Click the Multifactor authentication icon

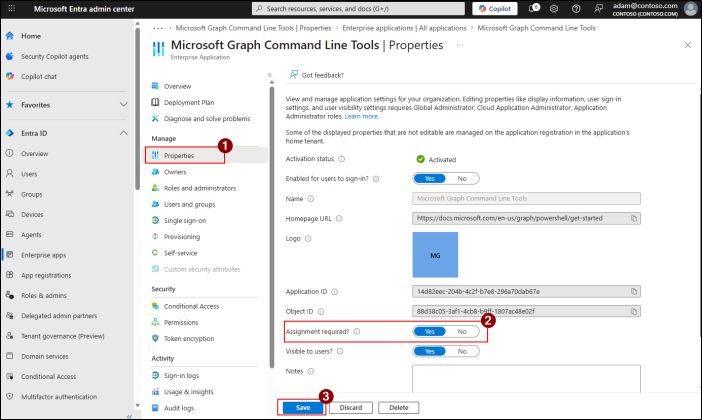pyautogui.click(x=10, y=396)
